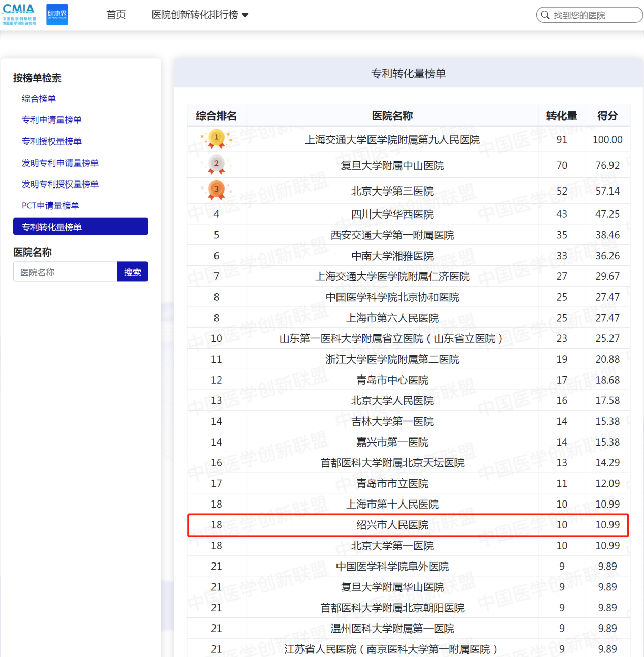Select 浙江大学医学院附属第二医院 row
This screenshot has width=644, height=657.
pyautogui.click(x=409, y=359)
